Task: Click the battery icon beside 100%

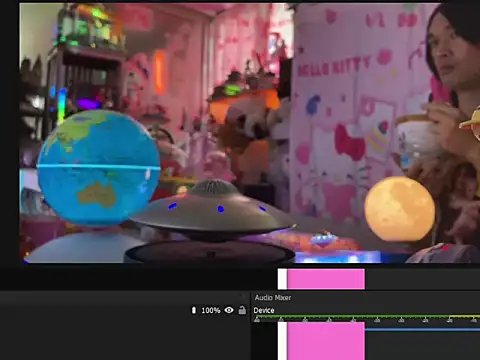Action: coord(194,310)
